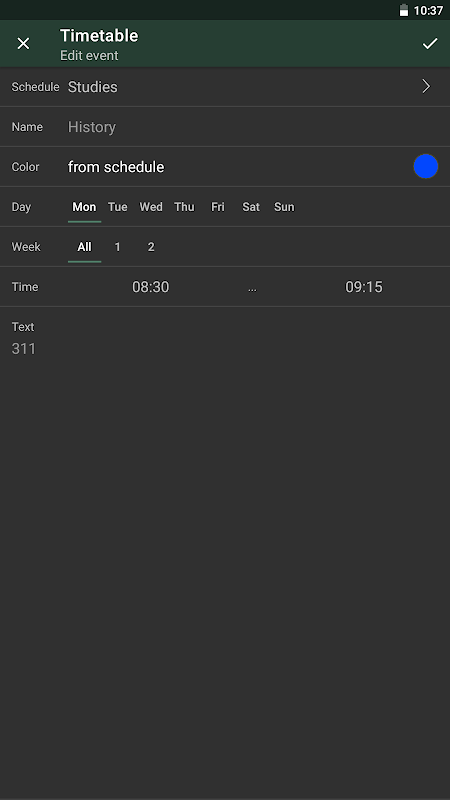Choose week 1 only
The image size is (450, 800).
[117, 247]
